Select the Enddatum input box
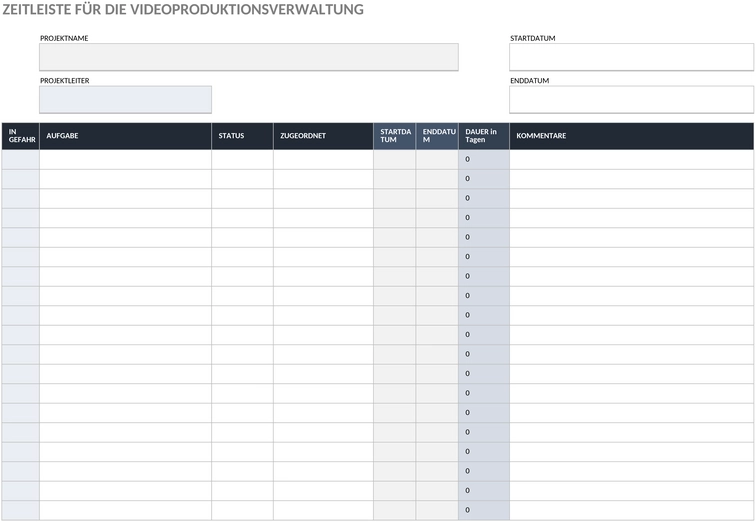 [632, 99]
